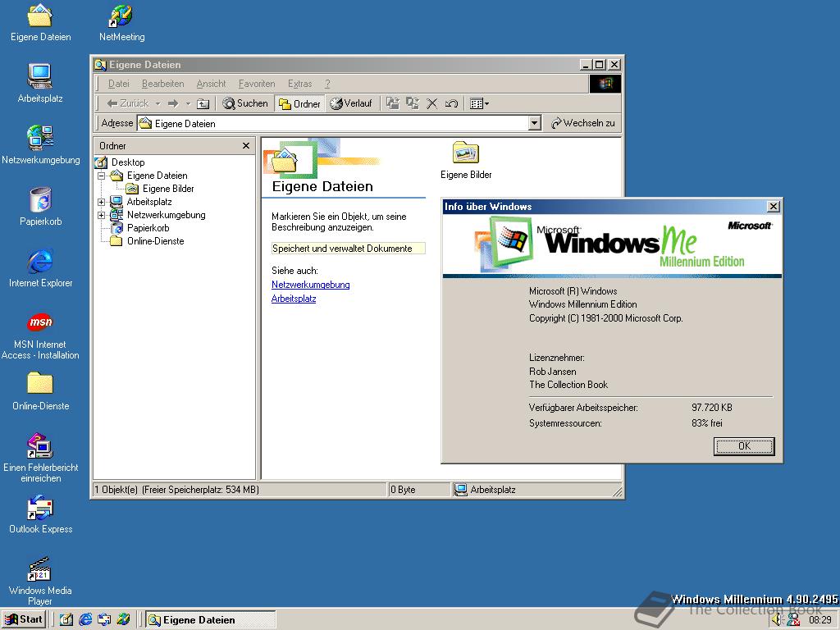This screenshot has height=630, width=840.
Task: Select Online-Dienste in folder tree
Action: (x=155, y=241)
